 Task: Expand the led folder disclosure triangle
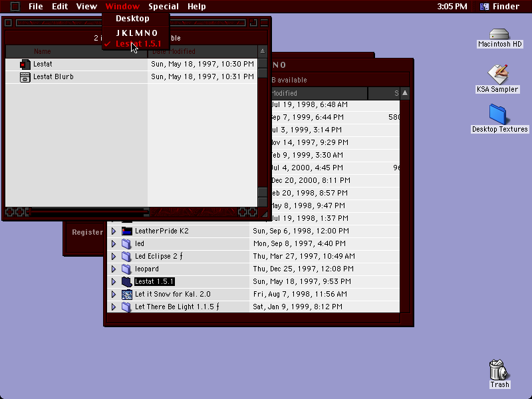click(114, 243)
